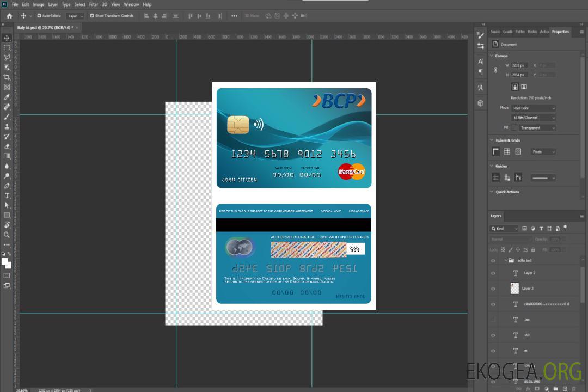The width and height of the screenshot is (588, 392).
Task: Select the Pen tool
Action: [7, 186]
